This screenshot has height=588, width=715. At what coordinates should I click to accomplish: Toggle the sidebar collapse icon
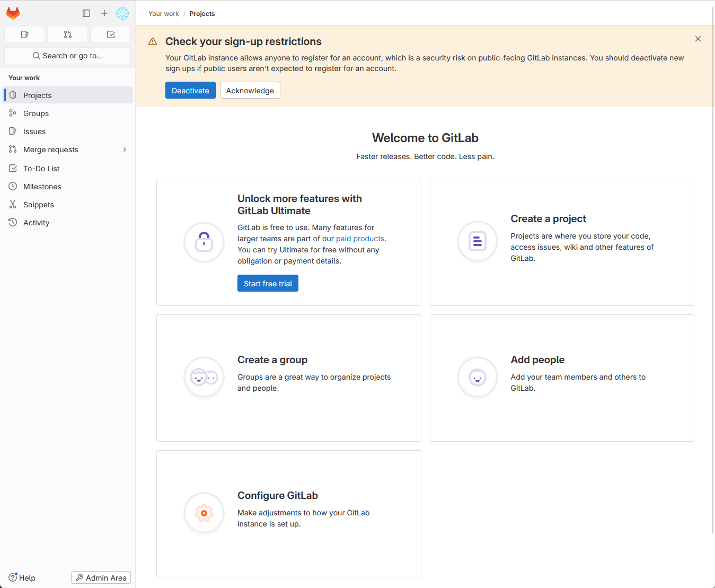point(86,13)
